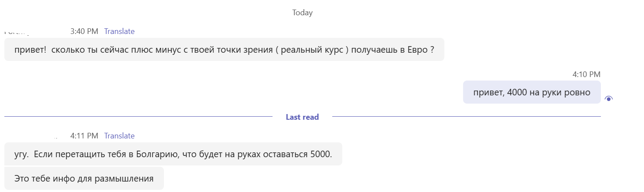
Task: Click the divider line right of "Last read"
Action: [466, 117]
